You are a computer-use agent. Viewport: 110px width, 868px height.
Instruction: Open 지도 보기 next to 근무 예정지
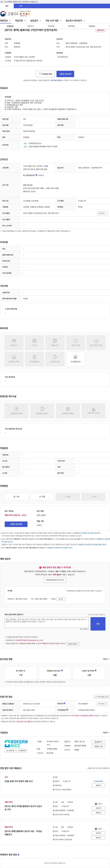point(102,213)
